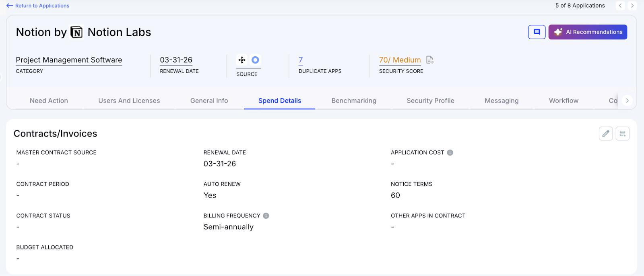Click Contract Period label
This screenshot has height=276, width=644.
point(43,184)
